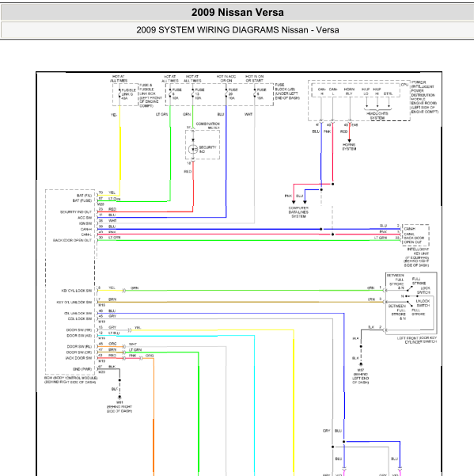Screen dimensions: 474x476
Task: Click the "2009 Nissan Versa" title heading
Action: (237, 13)
